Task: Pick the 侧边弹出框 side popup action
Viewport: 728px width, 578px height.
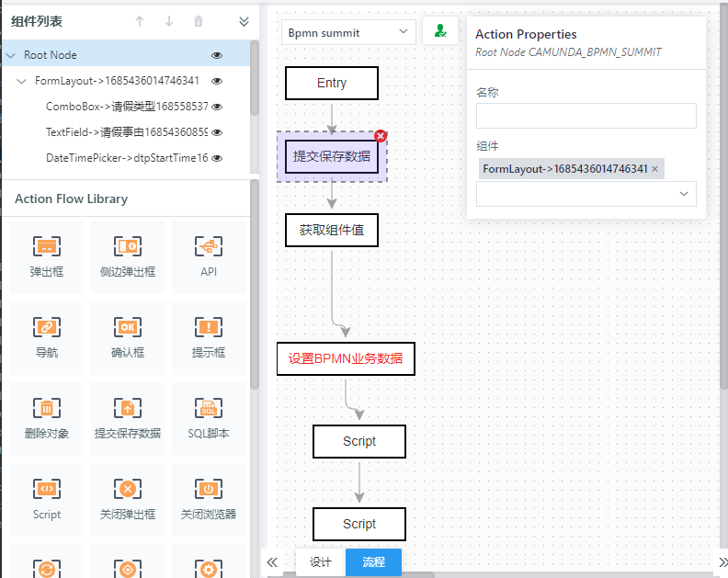Action: point(128,256)
